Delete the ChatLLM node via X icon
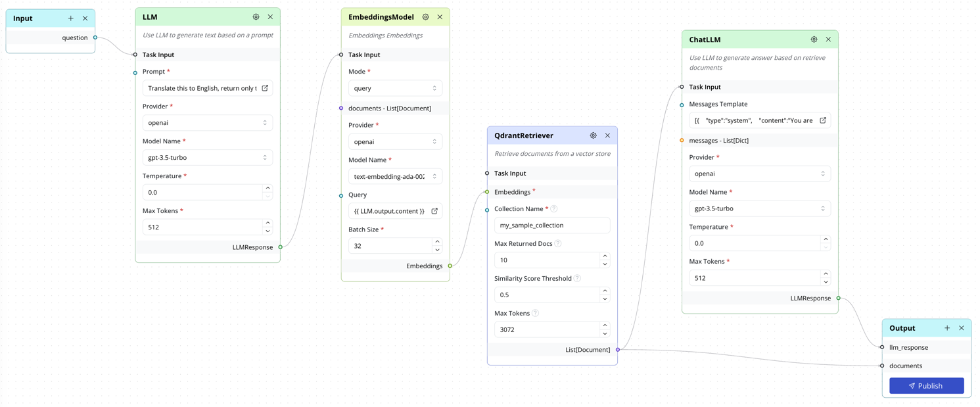The height and width of the screenshot is (407, 980). pos(828,39)
